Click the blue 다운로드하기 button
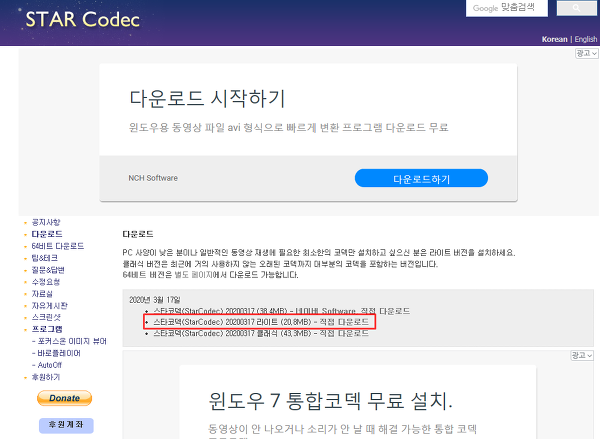 [421, 178]
